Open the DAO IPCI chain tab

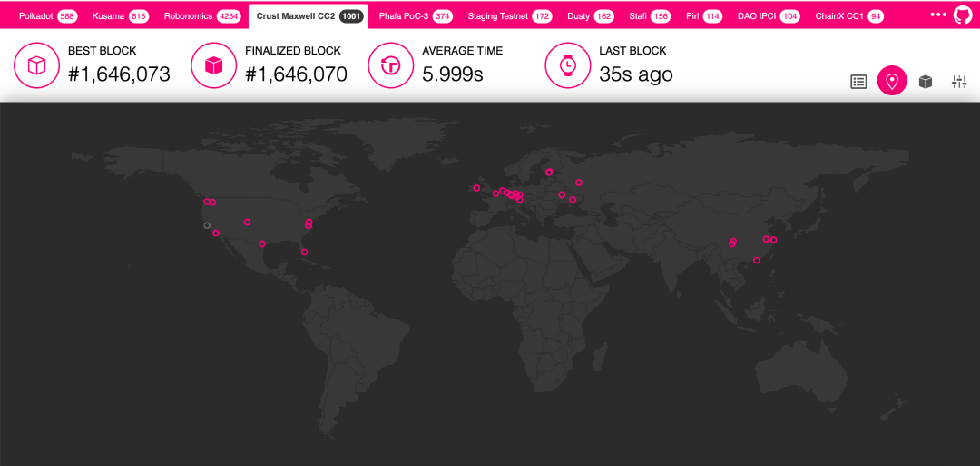click(768, 16)
